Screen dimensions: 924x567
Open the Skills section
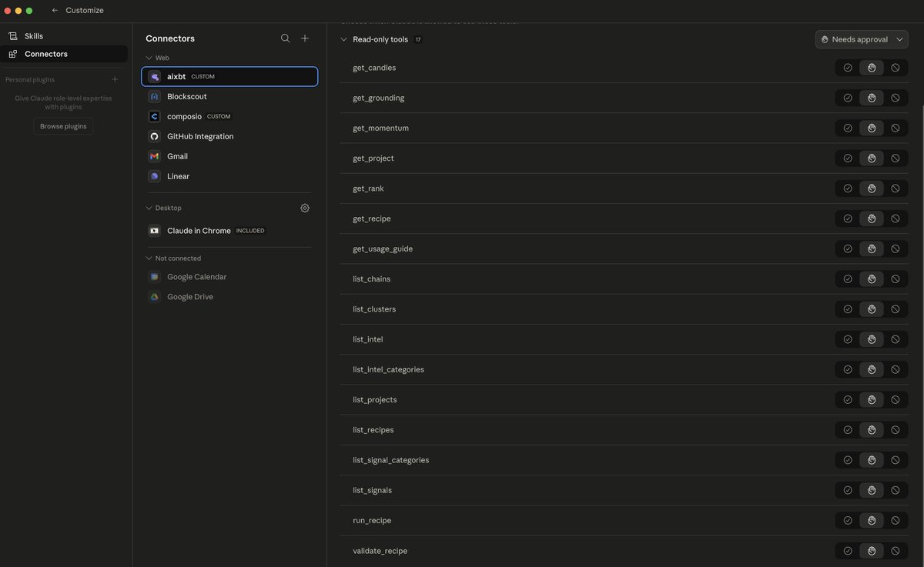point(64,36)
